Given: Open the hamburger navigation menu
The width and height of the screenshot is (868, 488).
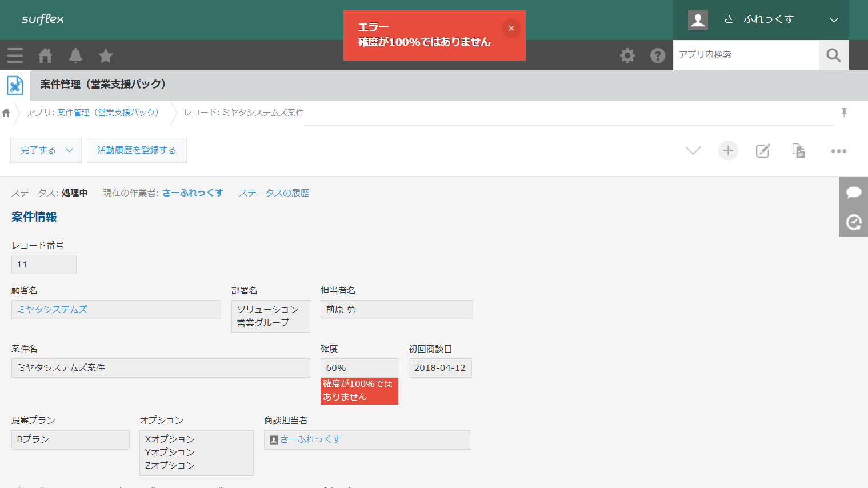Looking at the screenshot, I should pyautogui.click(x=15, y=55).
